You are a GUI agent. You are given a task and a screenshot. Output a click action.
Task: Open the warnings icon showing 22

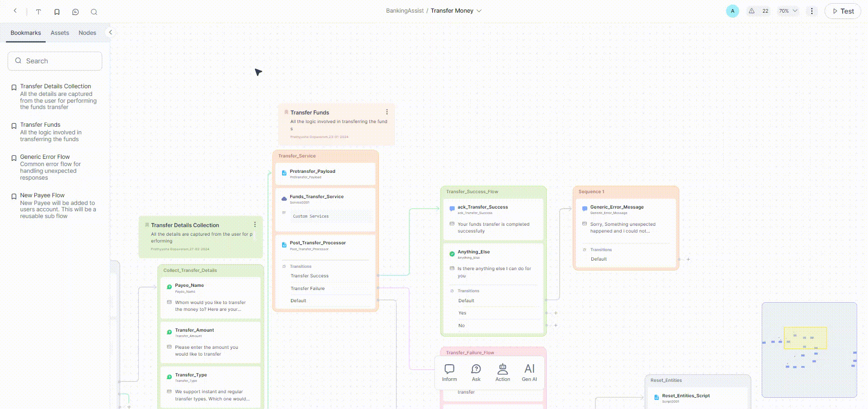758,11
